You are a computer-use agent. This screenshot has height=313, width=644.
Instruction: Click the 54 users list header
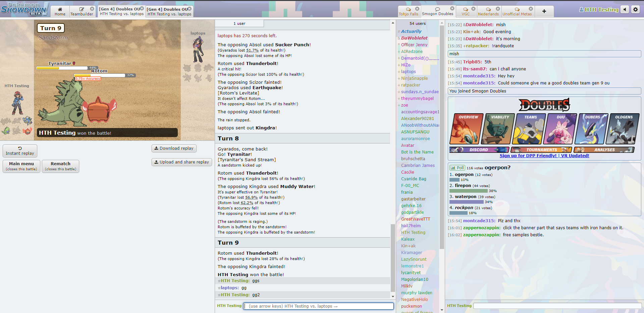click(x=418, y=23)
